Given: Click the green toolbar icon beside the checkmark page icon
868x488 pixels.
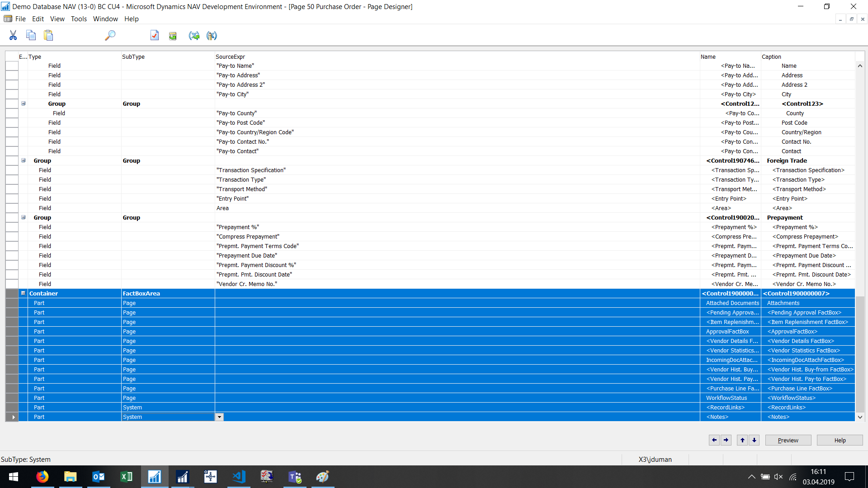Looking at the screenshot, I should [x=173, y=36].
